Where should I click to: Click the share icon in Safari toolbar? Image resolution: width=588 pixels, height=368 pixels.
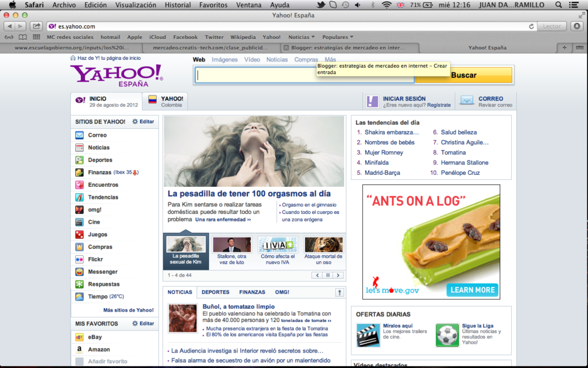(36, 26)
